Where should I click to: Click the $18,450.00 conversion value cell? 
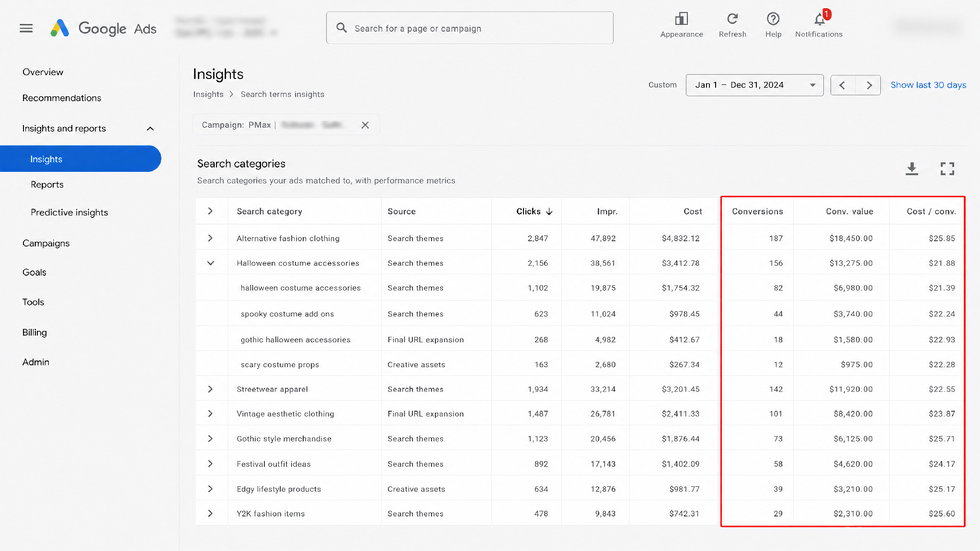[x=851, y=238]
